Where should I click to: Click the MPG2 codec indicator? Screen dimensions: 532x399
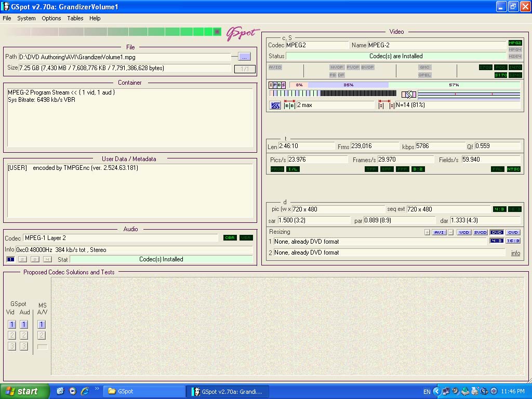[x=515, y=43]
